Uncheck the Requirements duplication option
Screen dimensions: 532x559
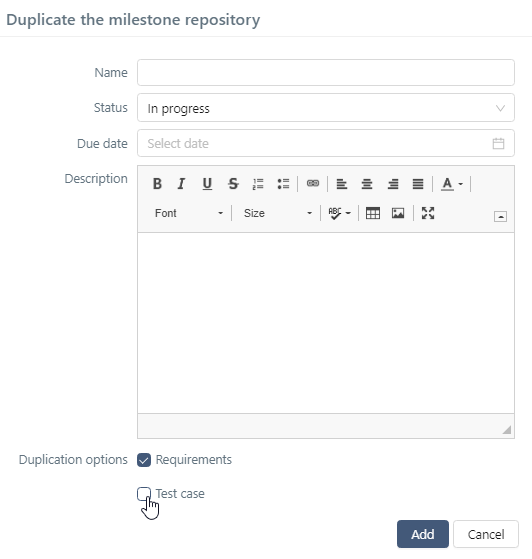(x=144, y=460)
